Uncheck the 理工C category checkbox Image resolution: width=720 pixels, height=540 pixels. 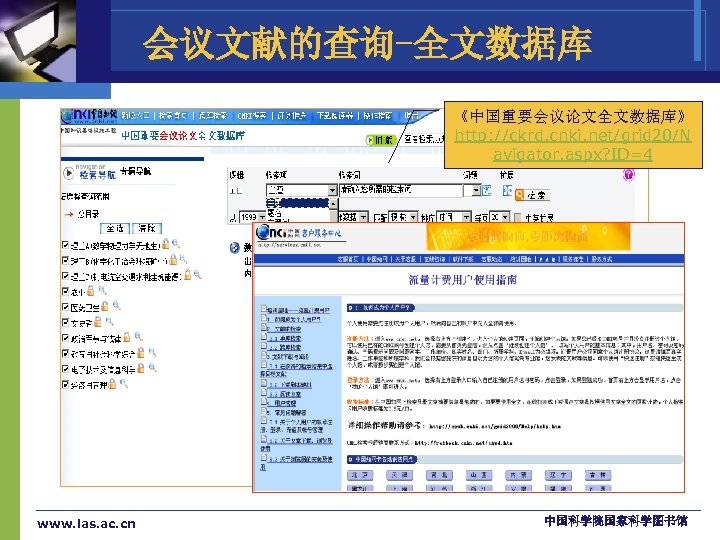65,276
